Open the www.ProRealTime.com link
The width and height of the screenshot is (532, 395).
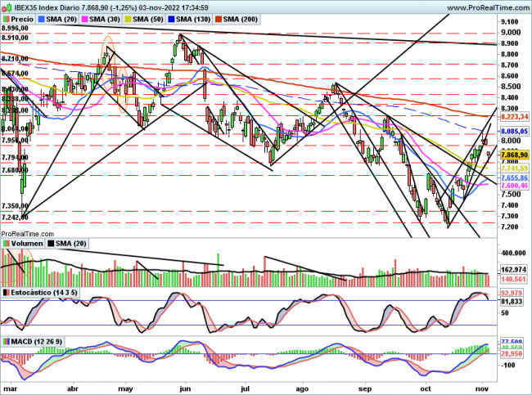tap(488, 8)
